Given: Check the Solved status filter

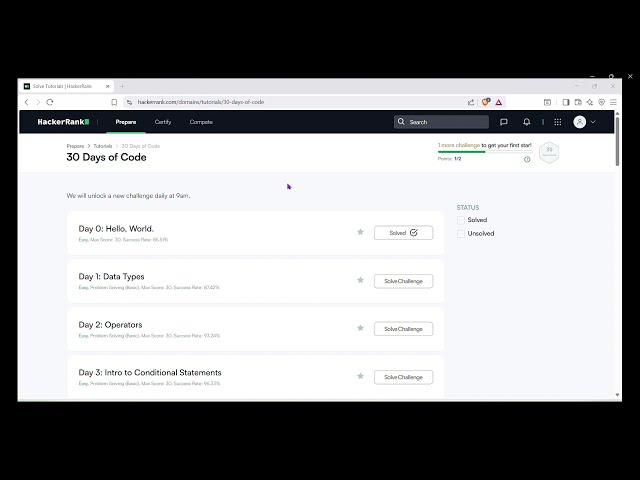Looking at the screenshot, I should coord(461,220).
